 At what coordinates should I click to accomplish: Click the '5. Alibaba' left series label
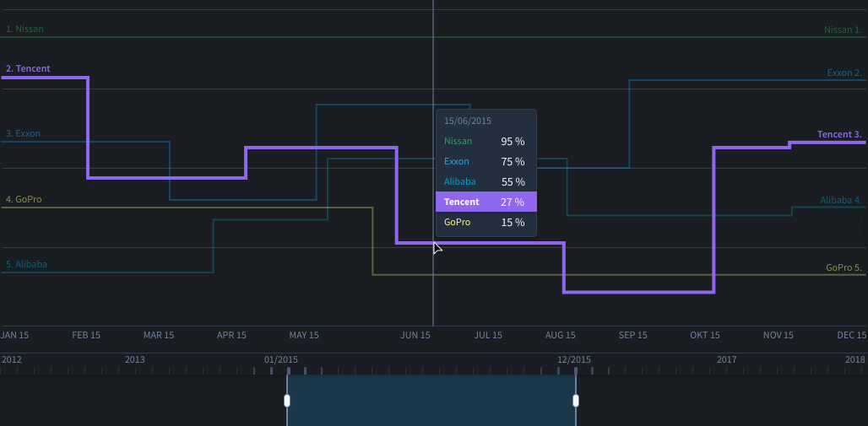pos(26,265)
